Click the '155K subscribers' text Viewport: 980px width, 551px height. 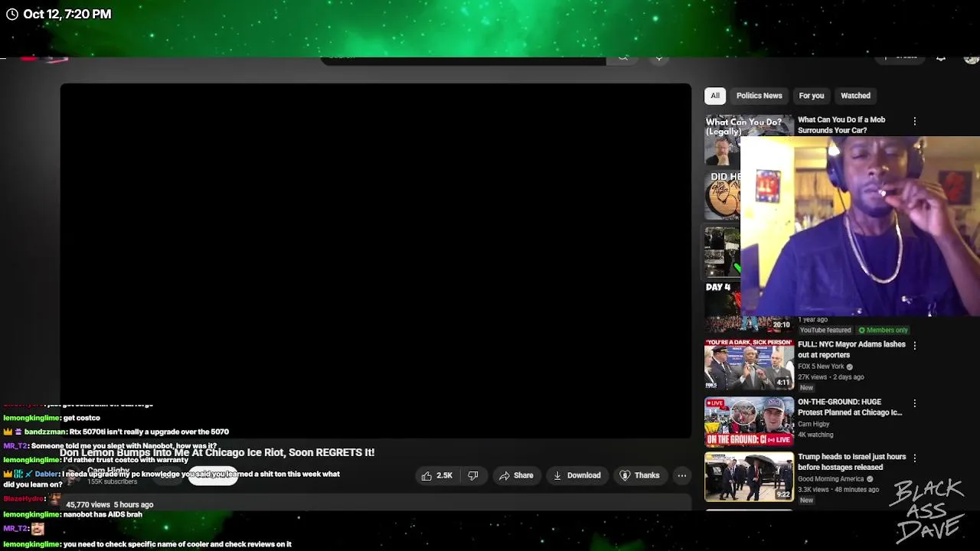pyautogui.click(x=112, y=482)
